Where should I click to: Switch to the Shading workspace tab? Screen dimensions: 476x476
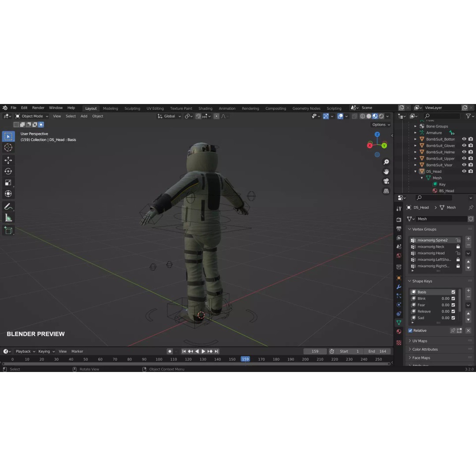[x=205, y=108]
